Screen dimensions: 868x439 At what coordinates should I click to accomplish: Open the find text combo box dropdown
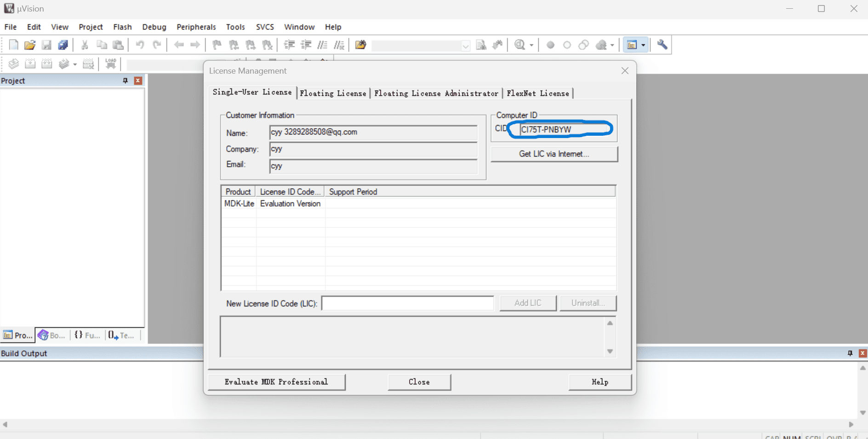click(465, 46)
